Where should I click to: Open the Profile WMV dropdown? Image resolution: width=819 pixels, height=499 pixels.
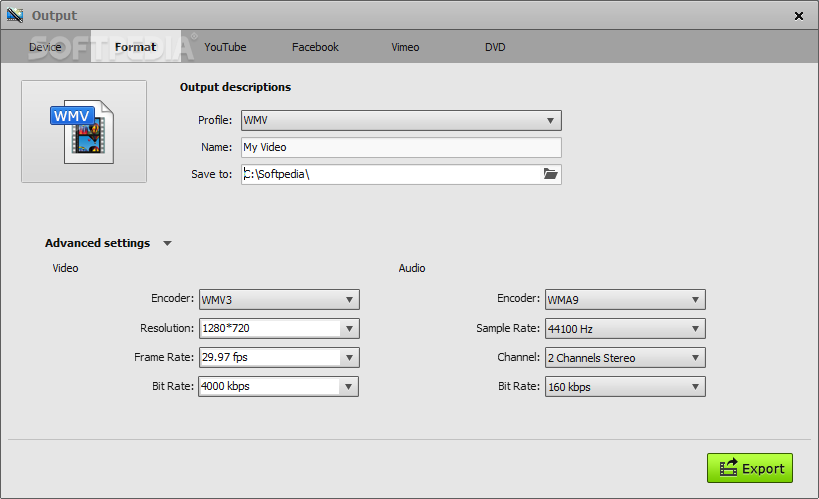401,120
